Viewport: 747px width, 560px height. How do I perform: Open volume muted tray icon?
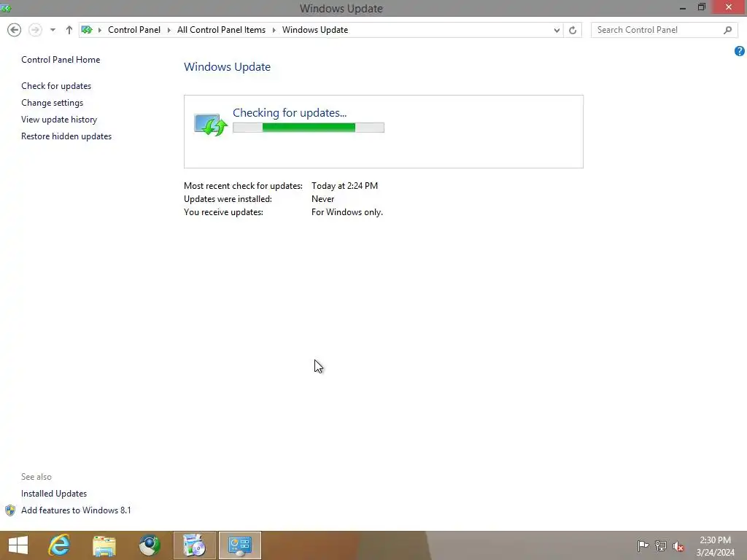pos(678,546)
